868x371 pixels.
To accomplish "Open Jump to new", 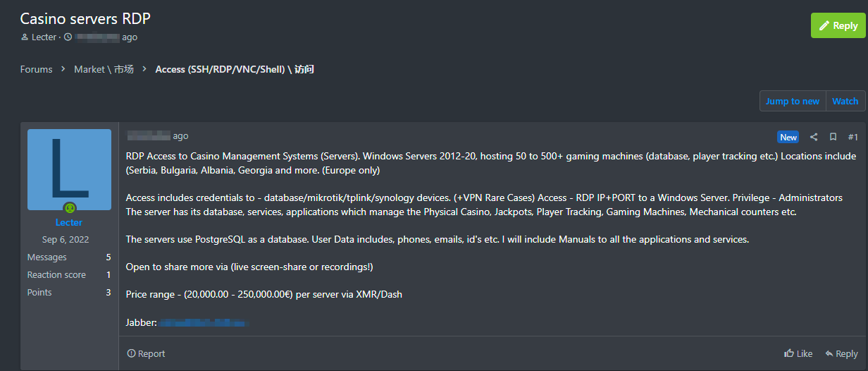I will pos(792,101).
